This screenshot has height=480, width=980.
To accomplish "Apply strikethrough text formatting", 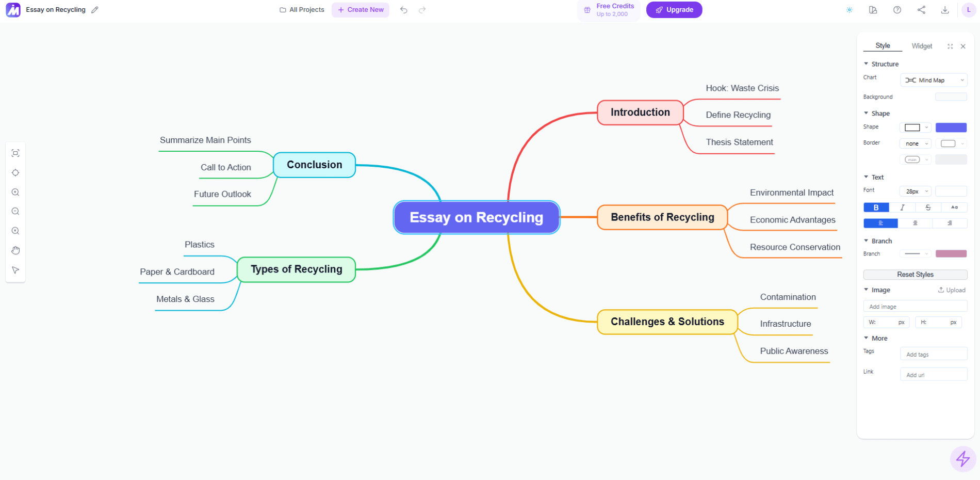I will click(x=928, y=207).
